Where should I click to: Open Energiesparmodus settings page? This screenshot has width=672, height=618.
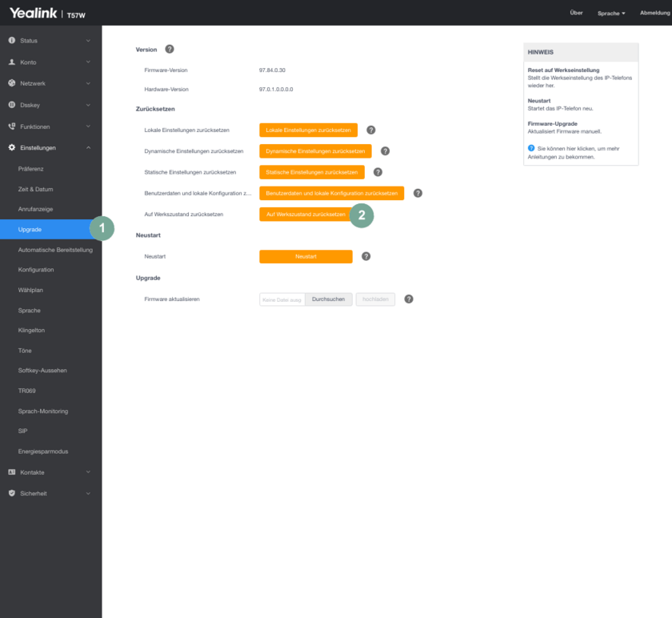pyautogui.click(x=43, y=451)
